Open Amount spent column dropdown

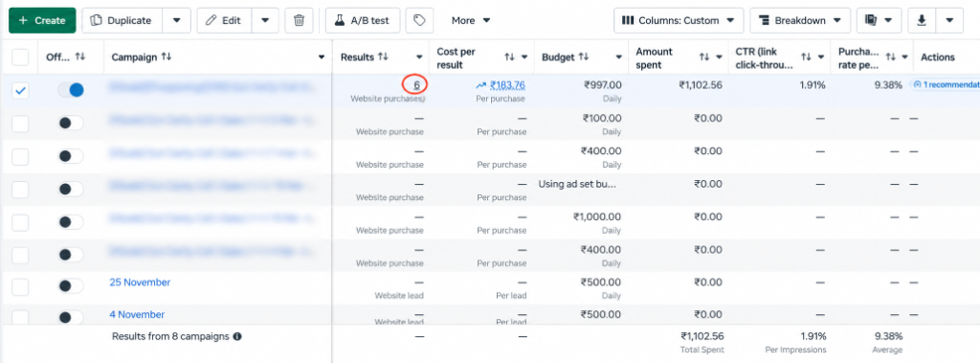click(x=719, y=57)
